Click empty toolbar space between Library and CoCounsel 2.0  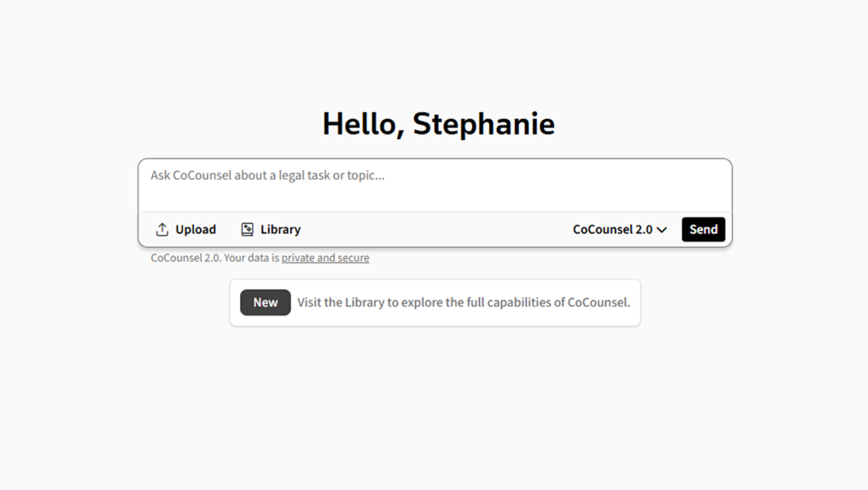434,229
